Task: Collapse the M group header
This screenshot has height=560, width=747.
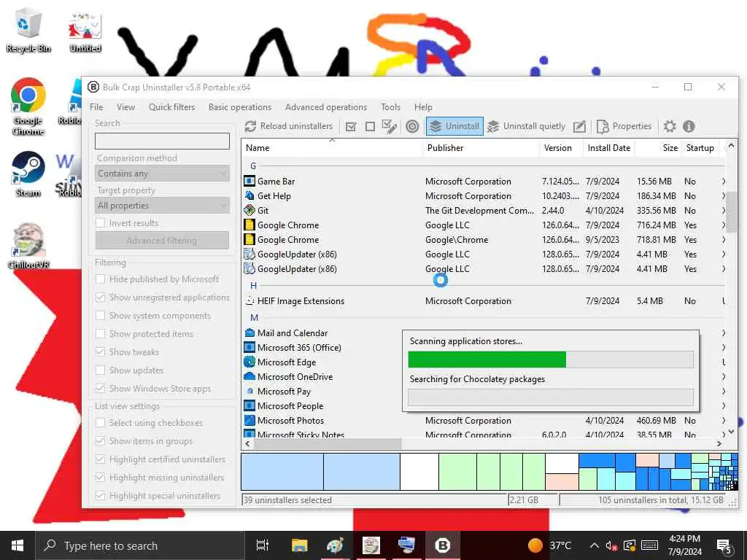Action: point(254,318)
